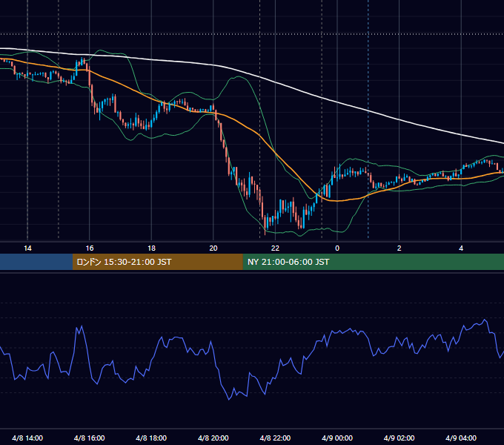Click the 4/8 18:00 time label
Image resolution: width=504 pixels, height=445 pixels.
tap(151, 438)
